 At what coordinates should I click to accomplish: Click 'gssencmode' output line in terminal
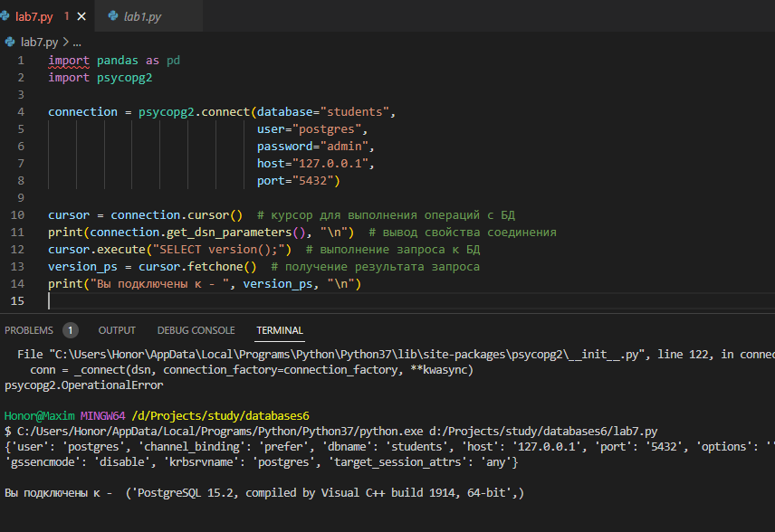[262, 461]
